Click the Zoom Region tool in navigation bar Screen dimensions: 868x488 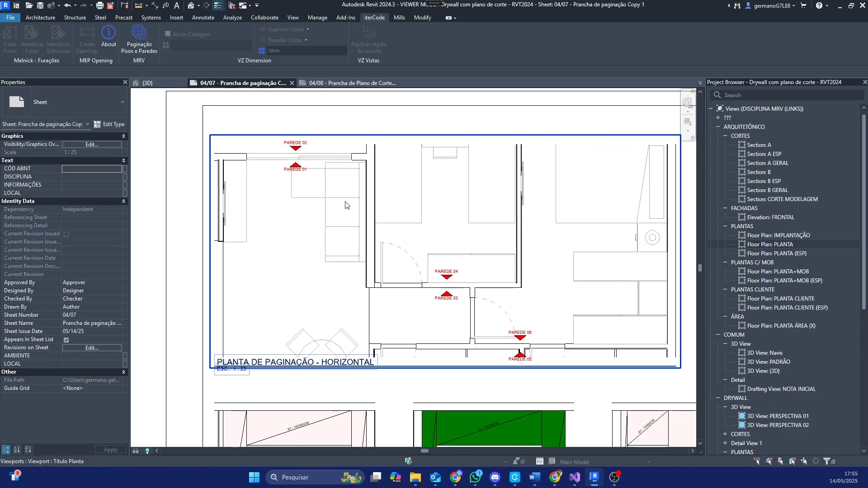688,122
